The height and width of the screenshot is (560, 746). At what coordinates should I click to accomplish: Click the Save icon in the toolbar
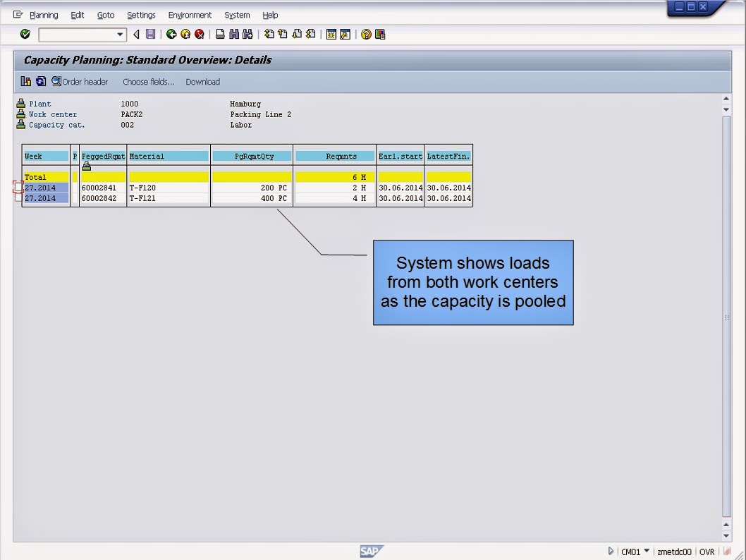pyautogui.click(x=151, y=34)
